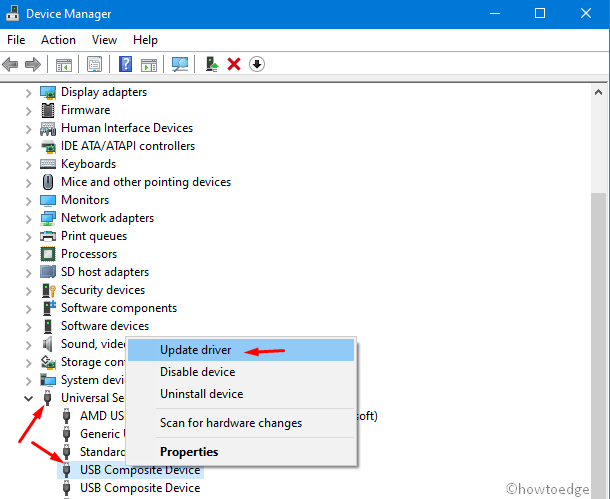This screenshot has height=499, width=610.
Task: Click the Disable device down-arrow toolbar icon
Action: (x=257, y=64)
